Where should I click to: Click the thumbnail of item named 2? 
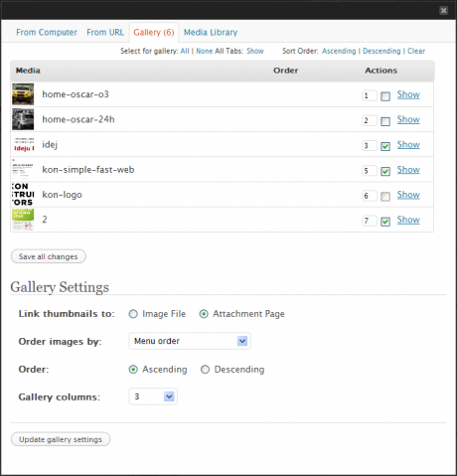coord(23,220)
